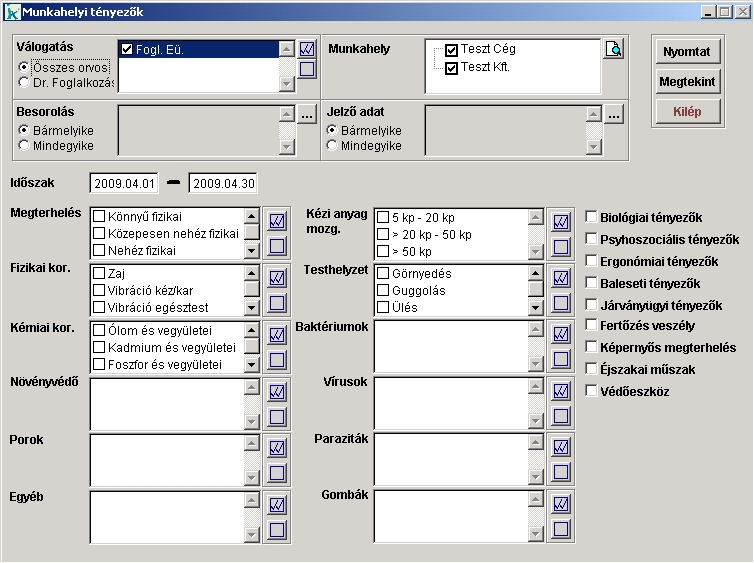Enable the Biológiai tényezők checkbox

(592, 217)
